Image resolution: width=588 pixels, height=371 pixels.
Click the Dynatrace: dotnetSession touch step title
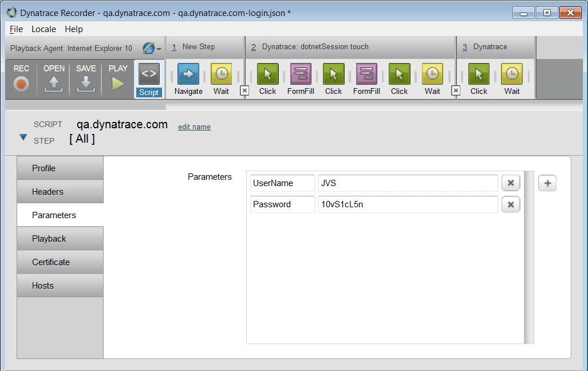coord(315,47)
